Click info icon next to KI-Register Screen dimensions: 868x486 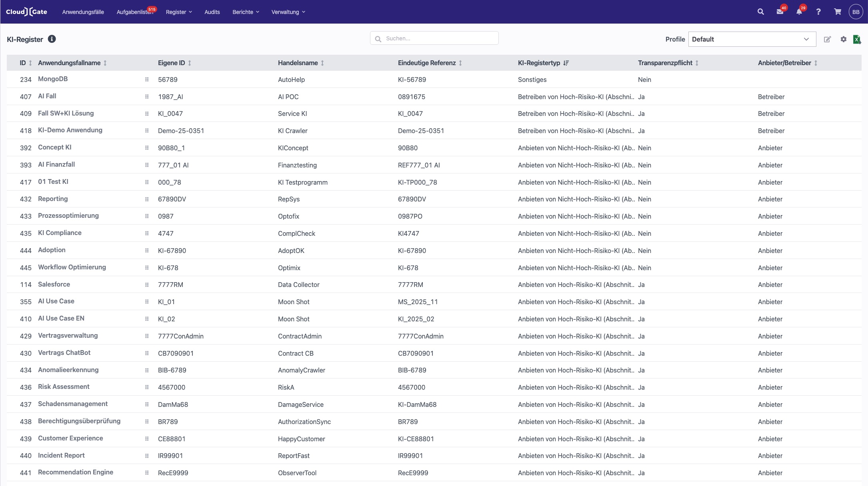pyautogui.click(x=52, y=39)
